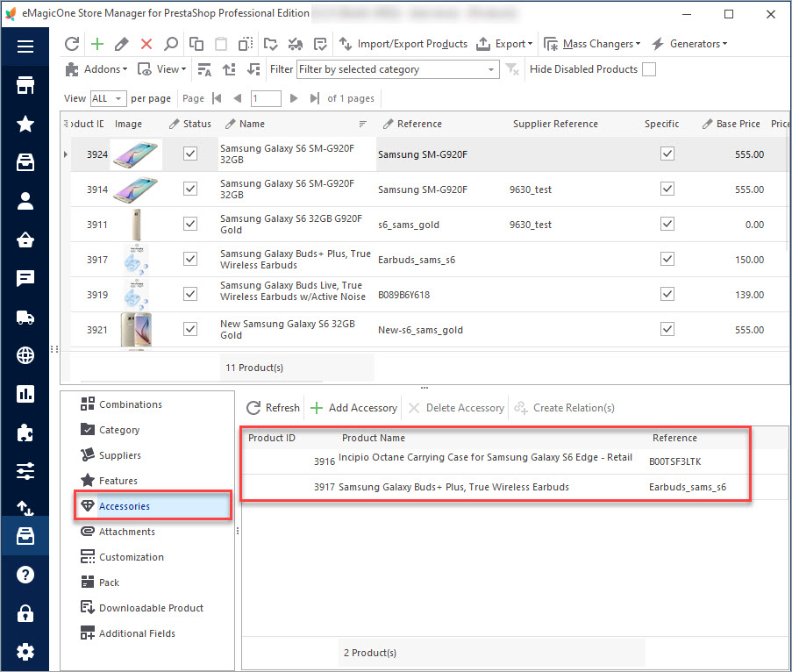Toggle Status checkbox for product 3911
Image resolution: width=792 pixels, height=672 pixels.
[190, 224]
